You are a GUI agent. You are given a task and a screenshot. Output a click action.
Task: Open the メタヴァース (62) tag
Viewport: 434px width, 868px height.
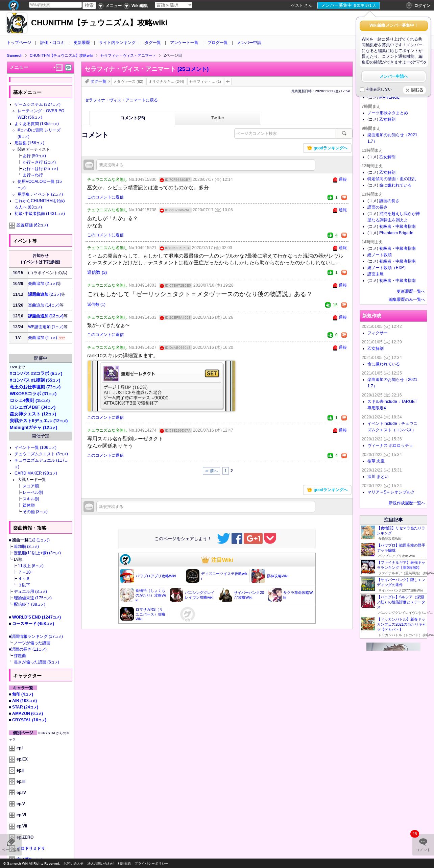coord(128,81)
